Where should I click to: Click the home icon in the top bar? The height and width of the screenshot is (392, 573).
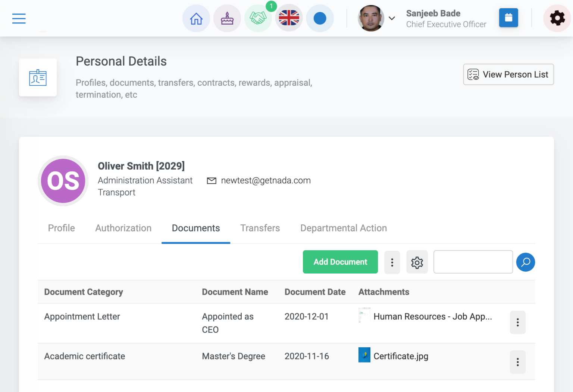coord(196,18)
